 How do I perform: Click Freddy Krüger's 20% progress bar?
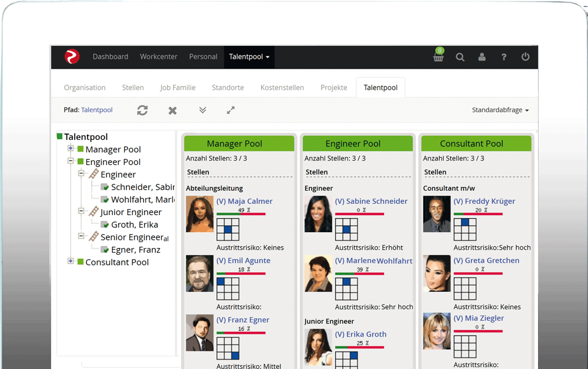tap(478, 214)
